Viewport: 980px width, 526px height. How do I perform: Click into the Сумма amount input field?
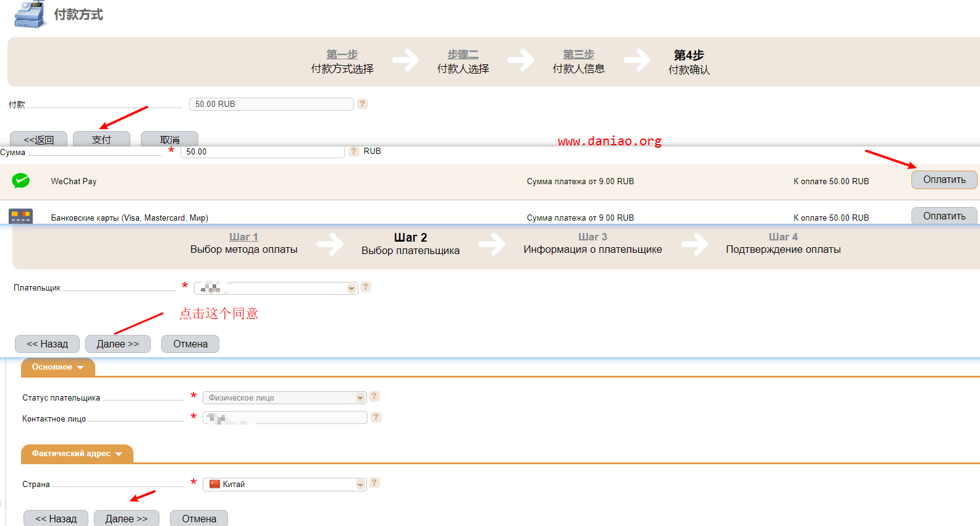[262, 152]
